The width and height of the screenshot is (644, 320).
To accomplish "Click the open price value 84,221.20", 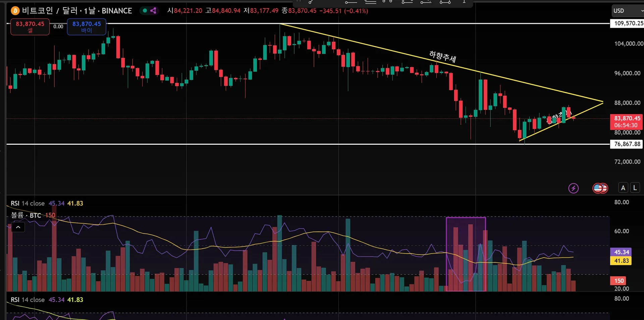I will coord(188,11).
